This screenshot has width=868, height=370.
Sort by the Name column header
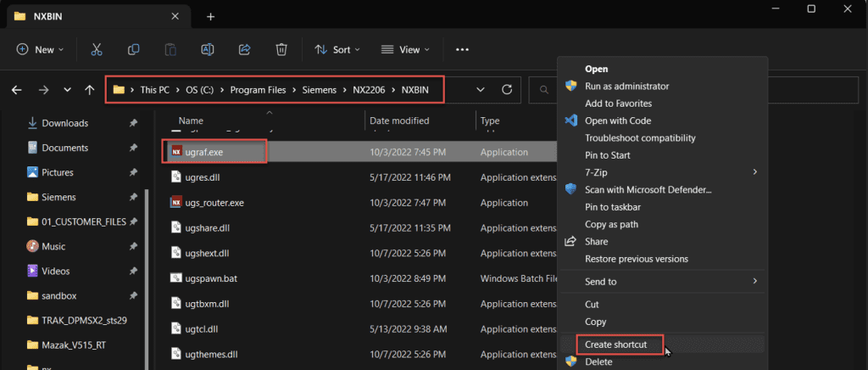pos(191,121)
